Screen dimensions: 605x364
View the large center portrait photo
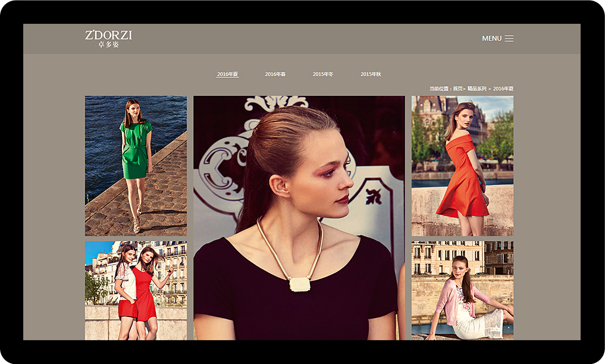(x=299, y=218)
